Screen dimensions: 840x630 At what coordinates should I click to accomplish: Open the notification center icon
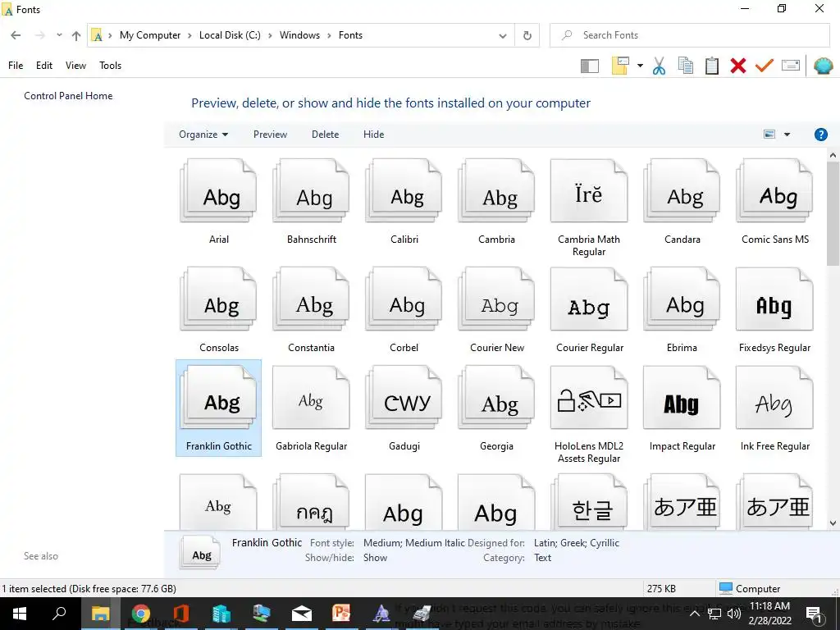click(815, 614)
